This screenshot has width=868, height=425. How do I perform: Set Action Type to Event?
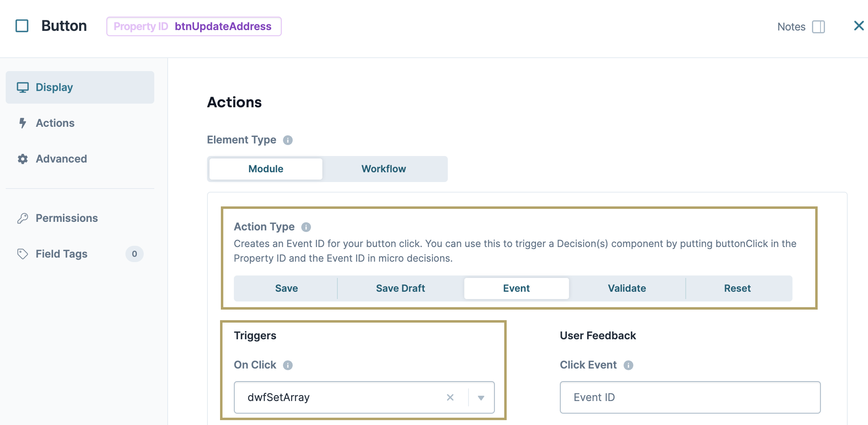pos(516,288)
